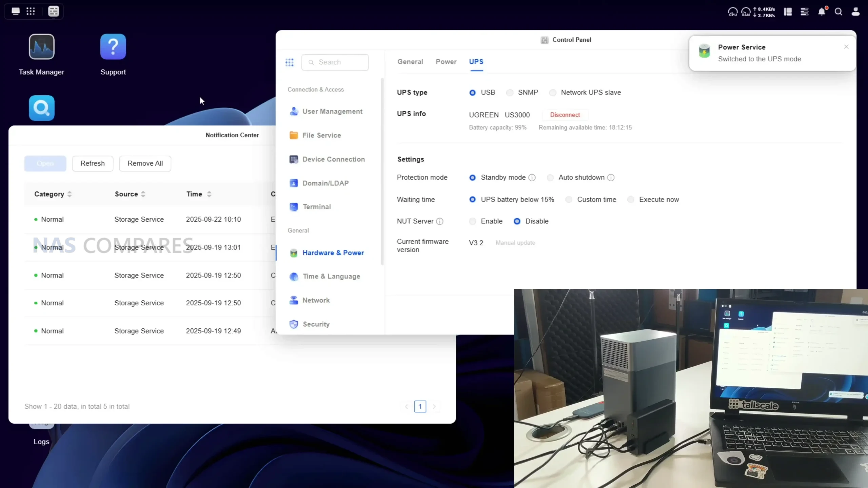Viewport: 868px width, 488px height.
Task: Click NUT Server info icon
Action: pos(440,221)
